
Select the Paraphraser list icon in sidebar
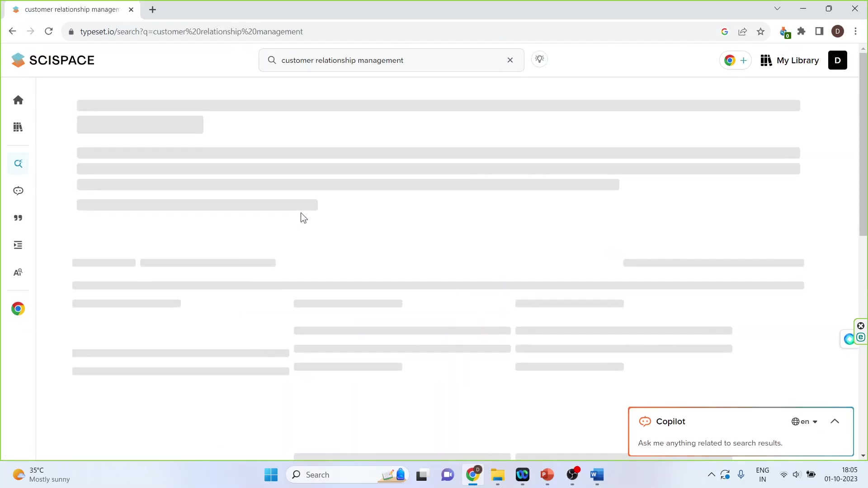click(x=18, y=245)
